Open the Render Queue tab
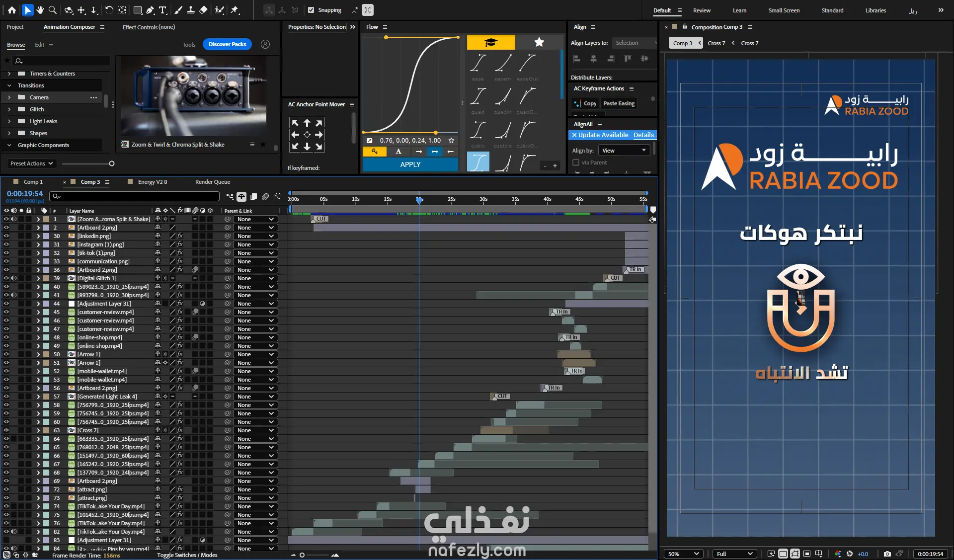Image resolution: width=954 pixels, height=560 pixels. tap(213, 182)
